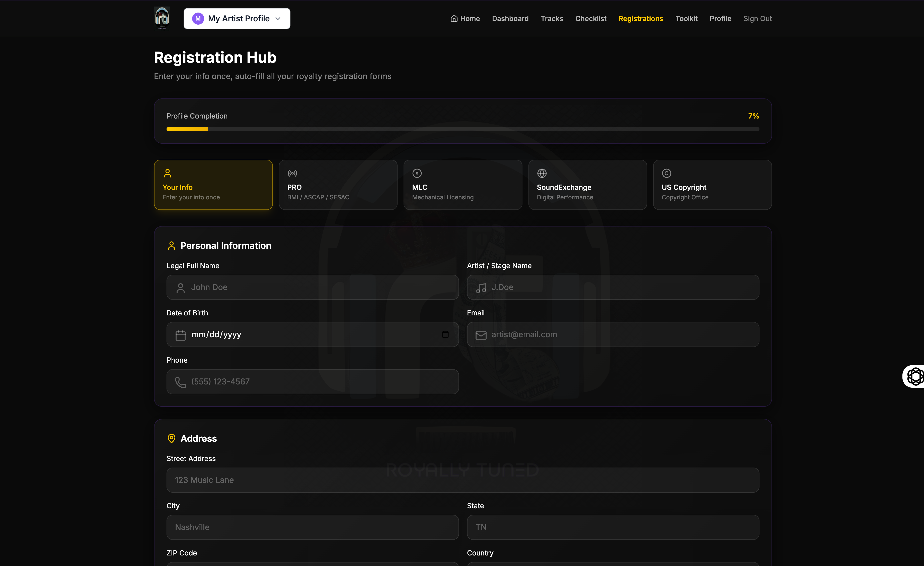Click chevron arrow beside My Artist Profile
This screenshot has height=566, width=924.
pyautogui.click(x=278, y=18)
